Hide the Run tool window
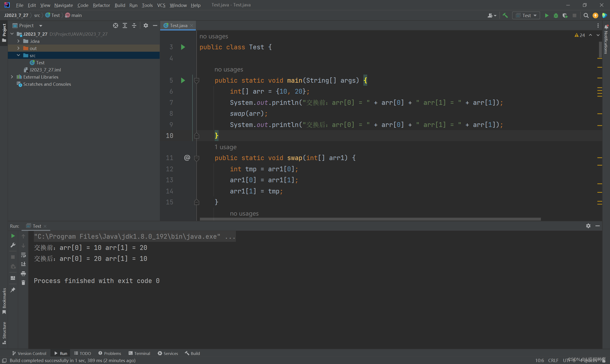 [x=598, y=226]
